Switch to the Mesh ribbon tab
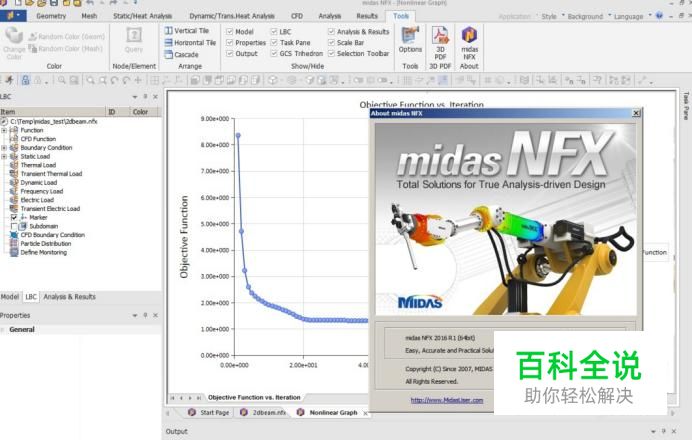This screenshot has height=440, width=692. tap(89, 16)
